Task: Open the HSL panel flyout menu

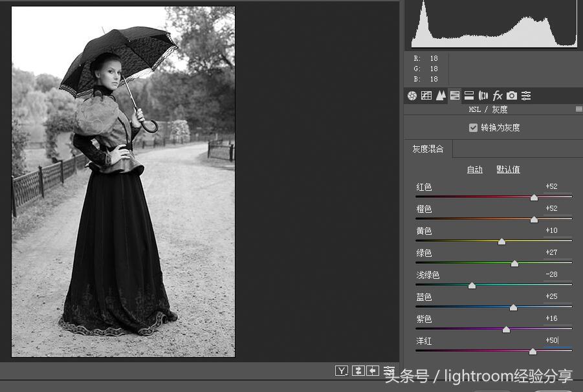Action: click(578, 109)
